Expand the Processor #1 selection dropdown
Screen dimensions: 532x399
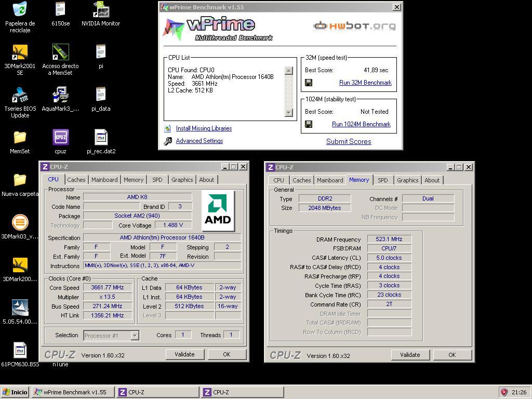[x=135, y=336]
